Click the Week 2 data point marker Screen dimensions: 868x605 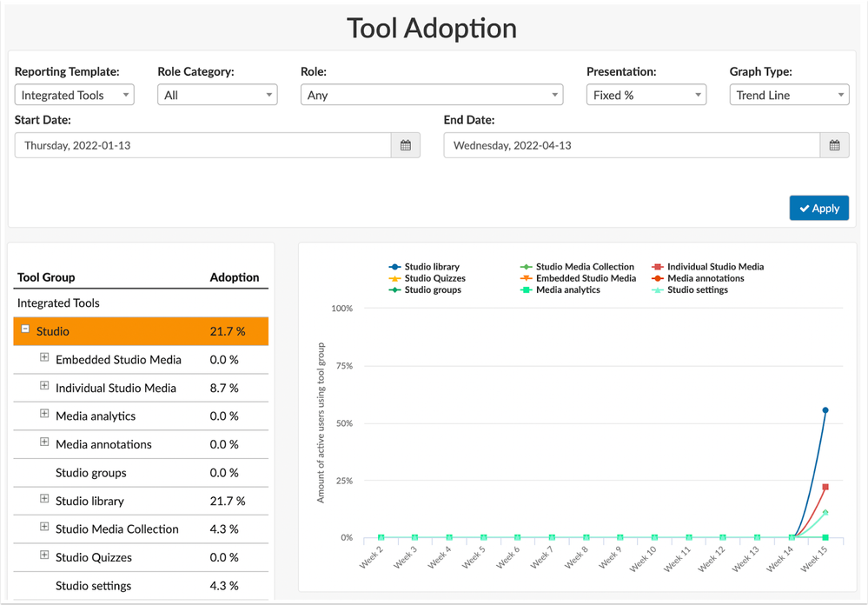tap(381, 537)
